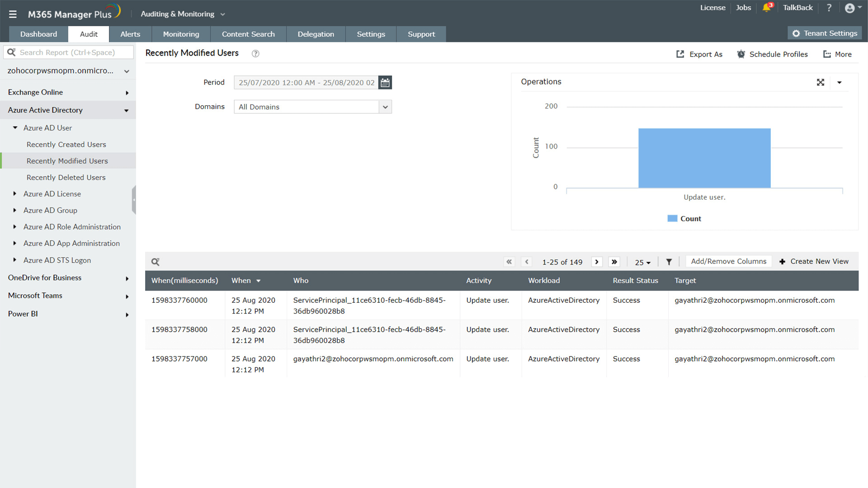The height and width of the screenshot is (488, 868).
Task: Go to the next results page
Action: (597, 262)
